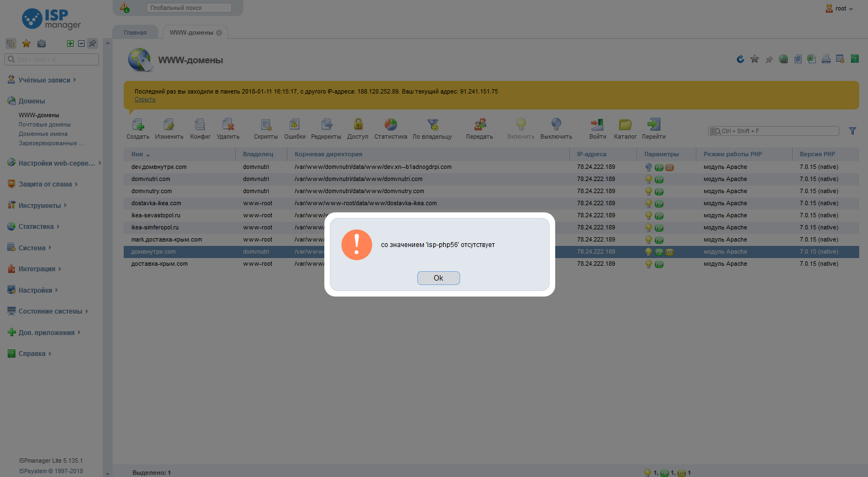Click the Передать transfer icon
This screenshot has height=477, width=868.
click(480, 124)
